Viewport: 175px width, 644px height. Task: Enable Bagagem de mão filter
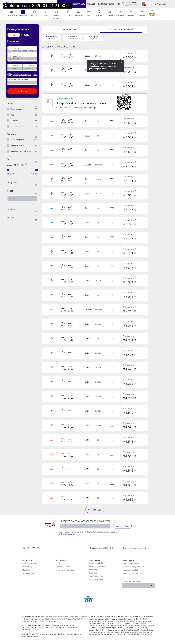(8, 146)
